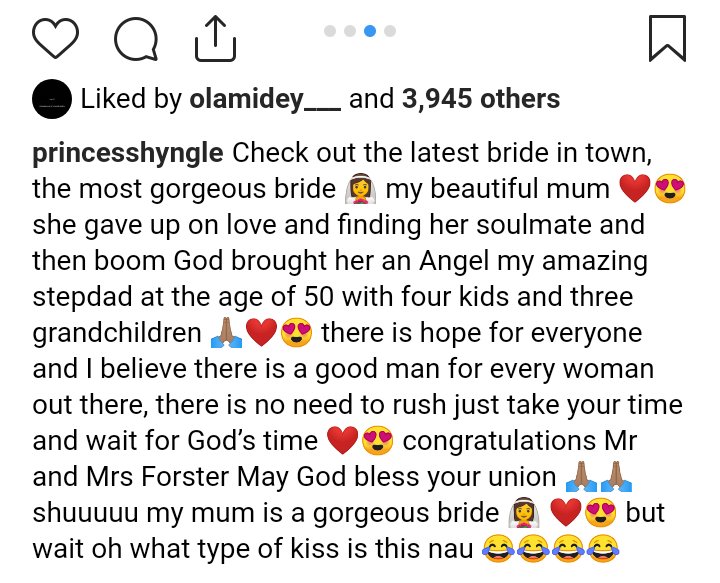The width and height of the screenshot is (720, 583).
Task: Go to the last carousel dot
Action: pos(390,31)
